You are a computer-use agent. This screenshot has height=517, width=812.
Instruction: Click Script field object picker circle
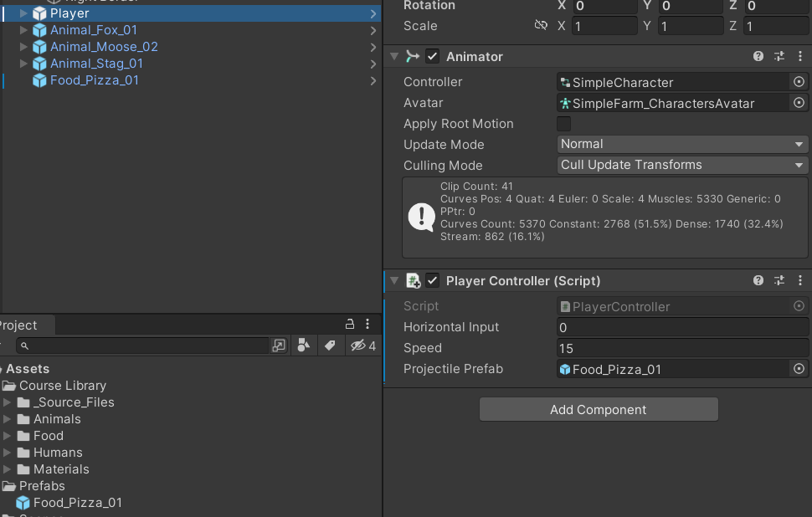point(799,306)
